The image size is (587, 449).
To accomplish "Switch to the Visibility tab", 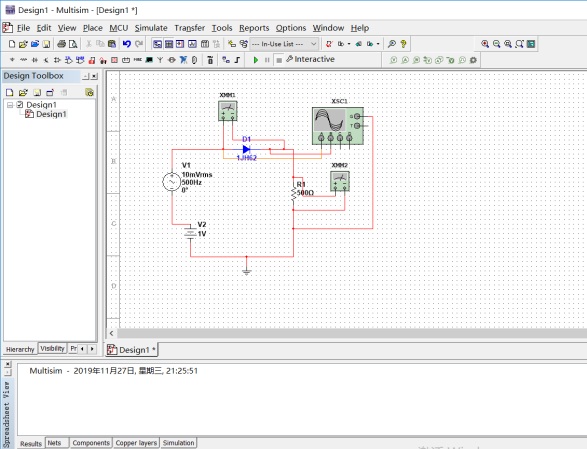I will coord(52,348).
